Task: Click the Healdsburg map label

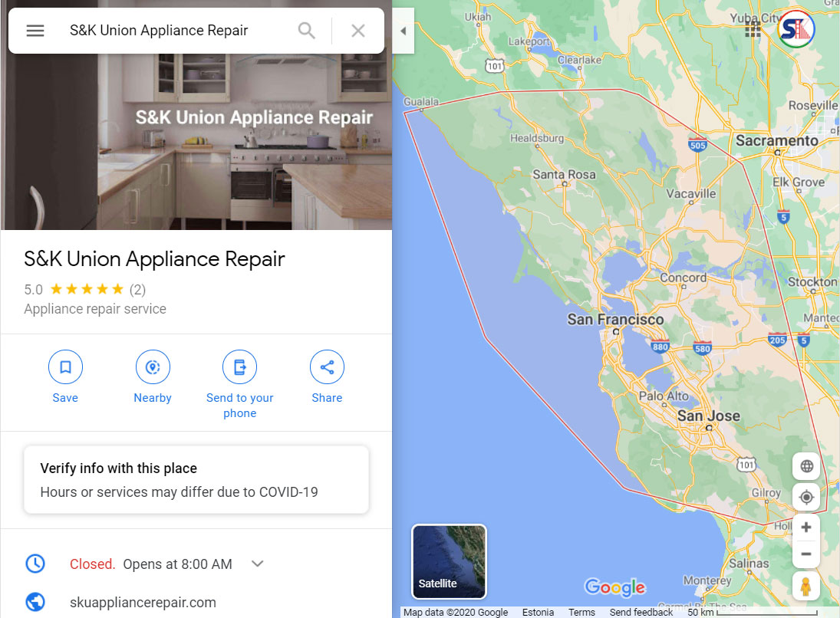Action: pos(537,138)
